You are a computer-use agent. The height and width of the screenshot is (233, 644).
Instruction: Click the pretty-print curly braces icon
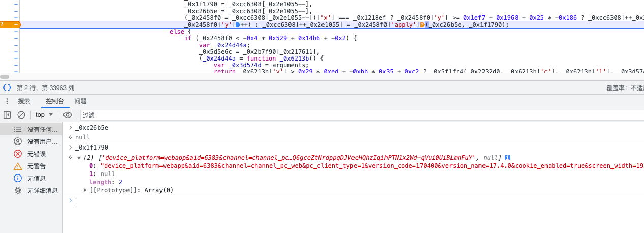(7, 88)
